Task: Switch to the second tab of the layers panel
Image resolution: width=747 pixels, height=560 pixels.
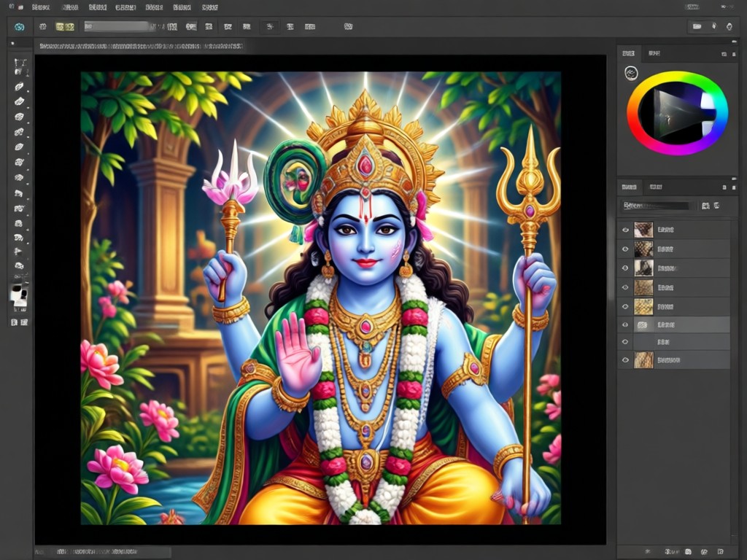Action: [656, 187]
